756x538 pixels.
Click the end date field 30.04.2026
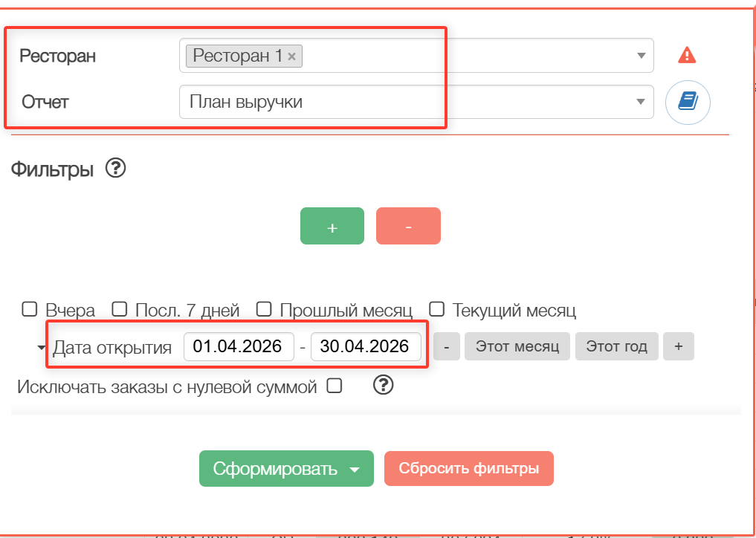click(x=366, y=346)
